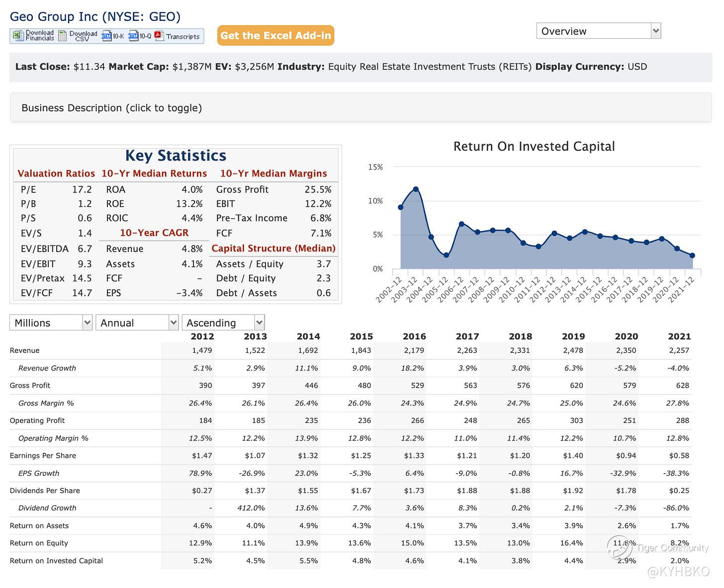
Task: Click the 2012 column header
Action: pos(202,336)
